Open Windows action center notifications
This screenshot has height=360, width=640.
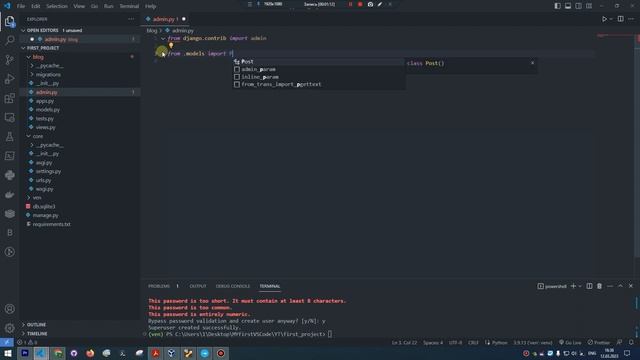(627, 353)
